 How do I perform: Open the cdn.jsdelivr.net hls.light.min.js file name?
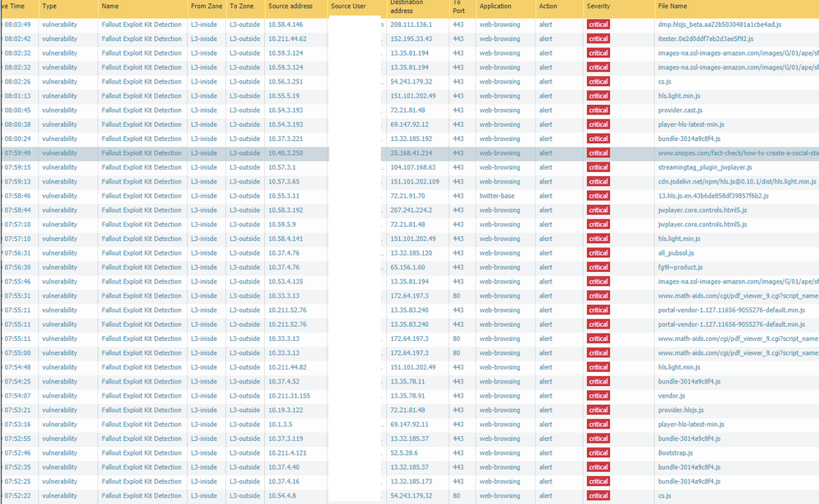click(x=737, y=182)
